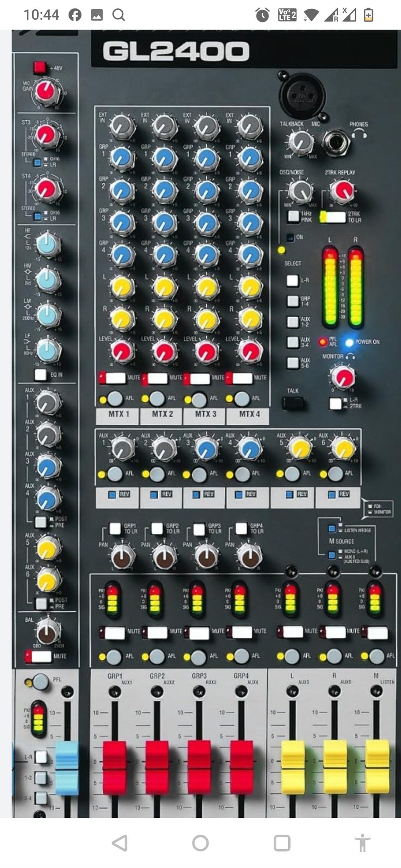Toggle the 1kHz/PINK oscillator switch
This screenshot has height=868, width=401.
click(293, 216)
